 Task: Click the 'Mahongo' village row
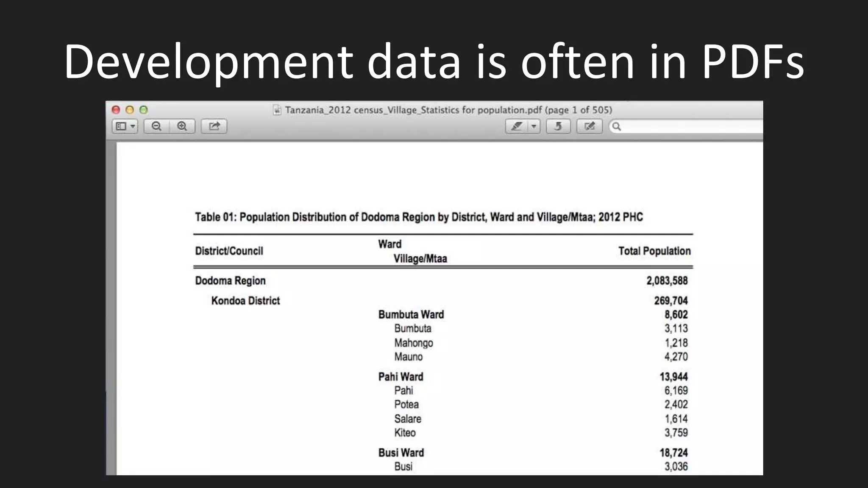point(414,343)
